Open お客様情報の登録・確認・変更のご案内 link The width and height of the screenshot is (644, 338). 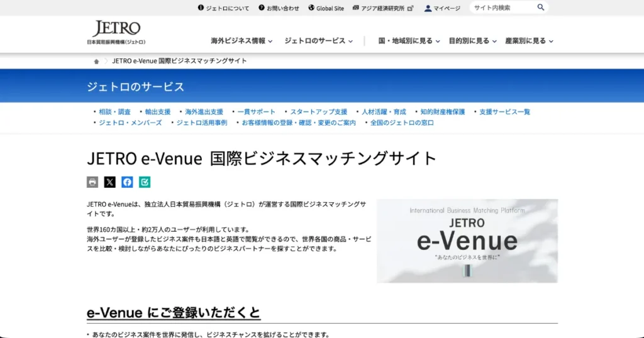click(x=299, y=123)
